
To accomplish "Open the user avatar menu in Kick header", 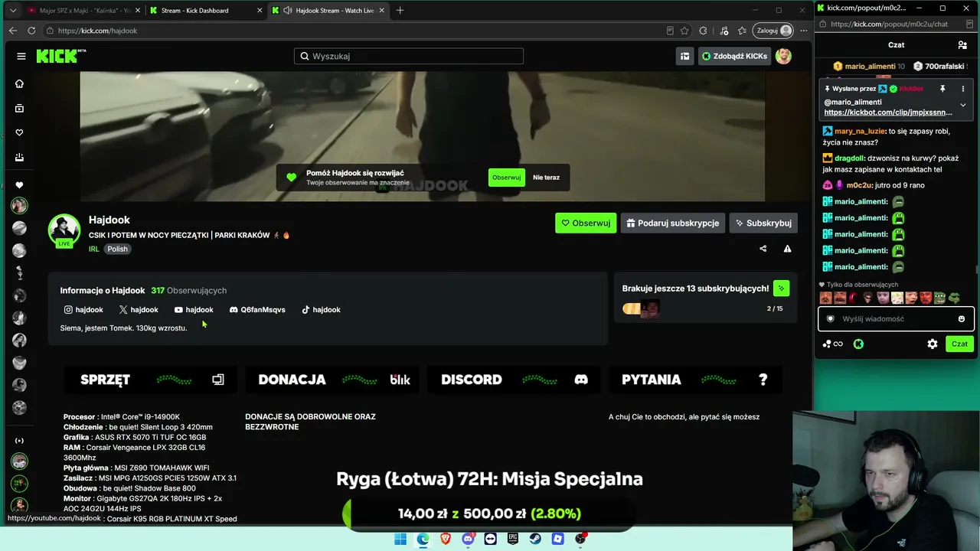I will (783, 56).
